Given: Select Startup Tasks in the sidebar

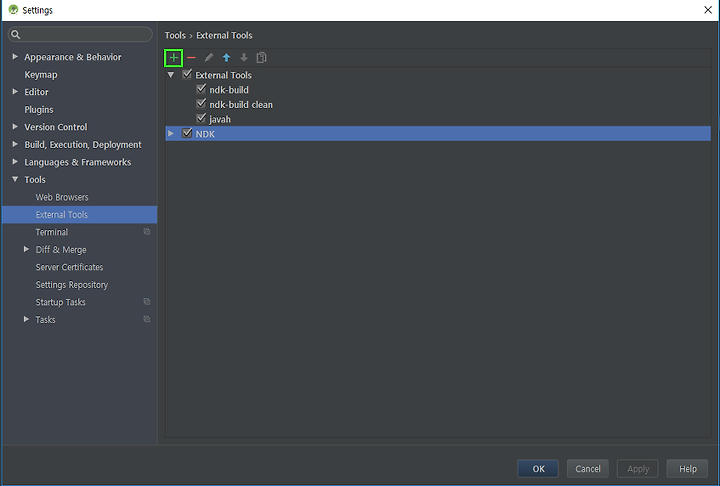Looking at the screenshot, I should tap(61, 302).
